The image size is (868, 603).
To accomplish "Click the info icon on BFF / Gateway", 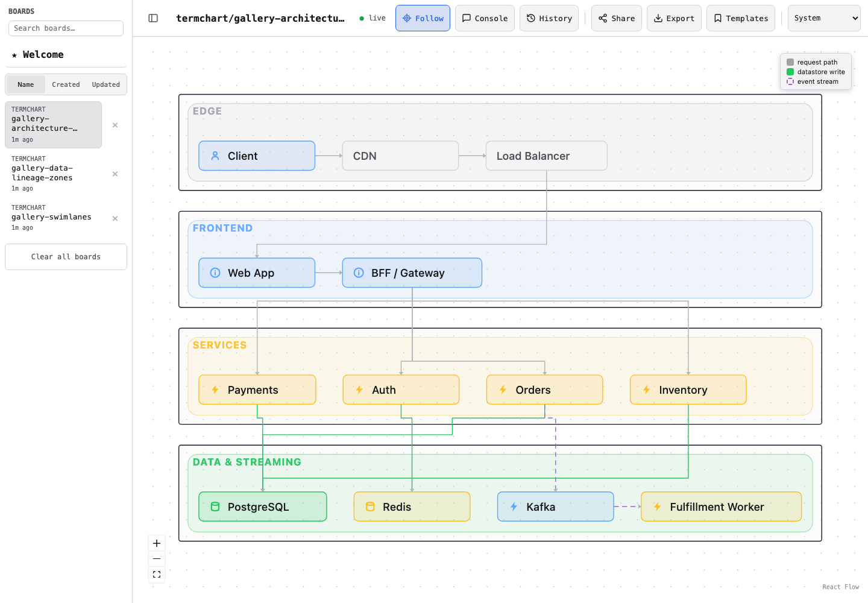I will pos(359,273).
